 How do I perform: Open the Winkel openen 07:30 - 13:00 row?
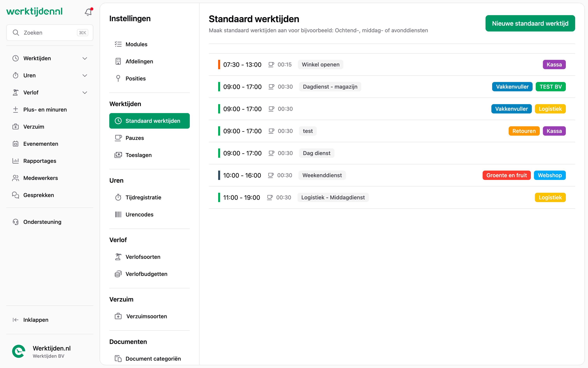click(392, 65)
